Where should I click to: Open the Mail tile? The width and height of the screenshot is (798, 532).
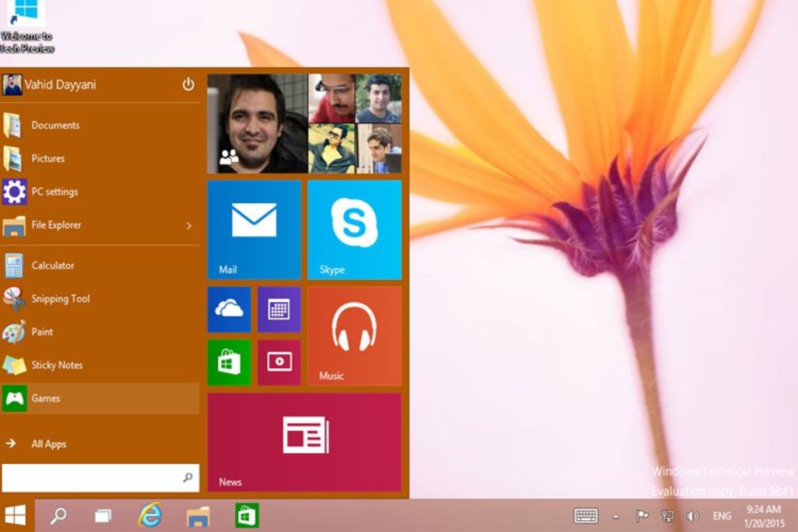point(254,230)
